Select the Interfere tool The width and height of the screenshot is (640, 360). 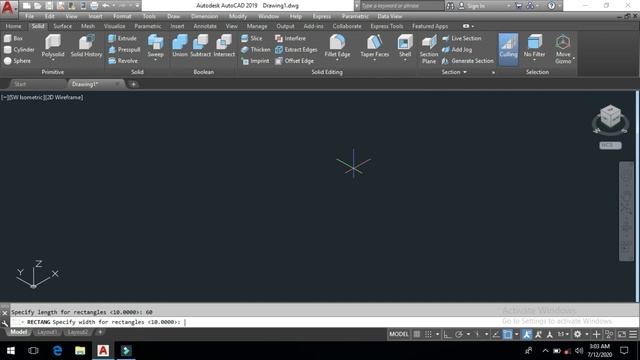click(291, 38)
